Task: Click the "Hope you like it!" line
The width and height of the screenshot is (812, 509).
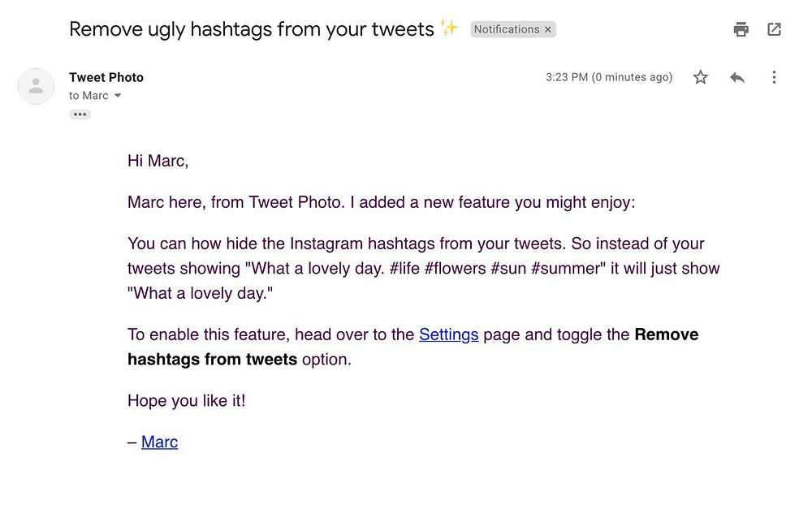Action: tap(186, 400)
